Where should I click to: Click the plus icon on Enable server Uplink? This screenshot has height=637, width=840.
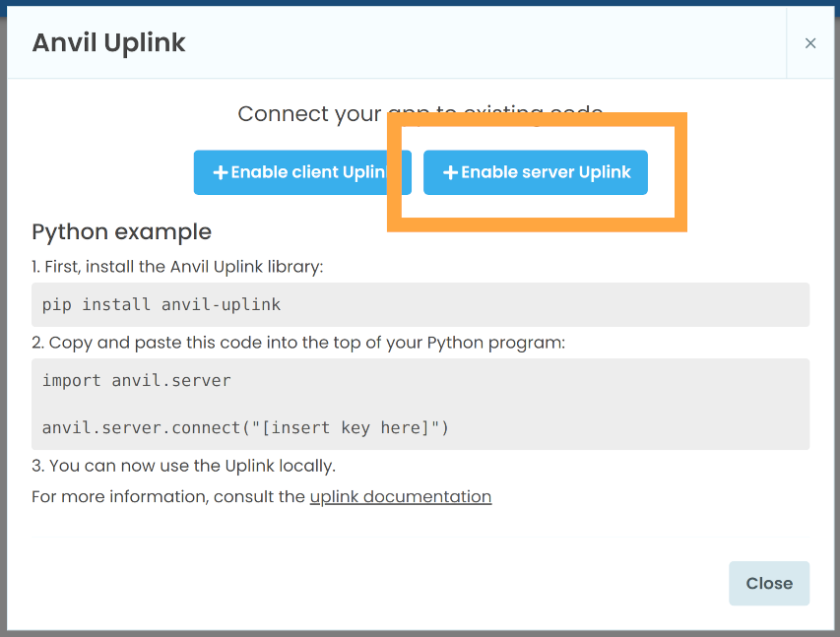[451, 172]
